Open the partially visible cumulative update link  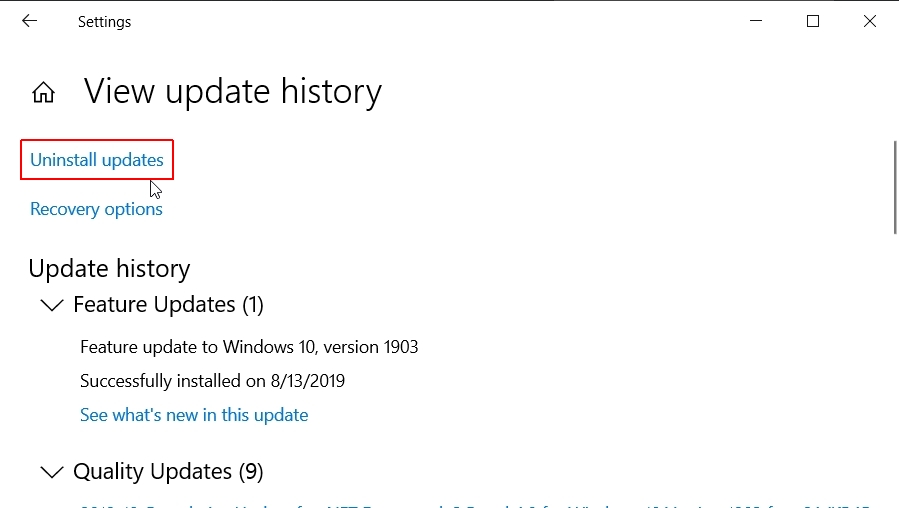(x=475, y=506)
